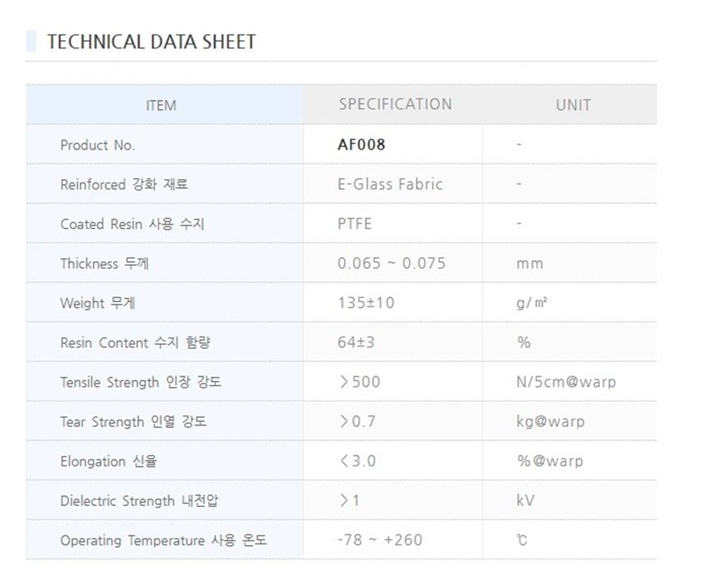Click the AF008 product number value

click(361, 145)
